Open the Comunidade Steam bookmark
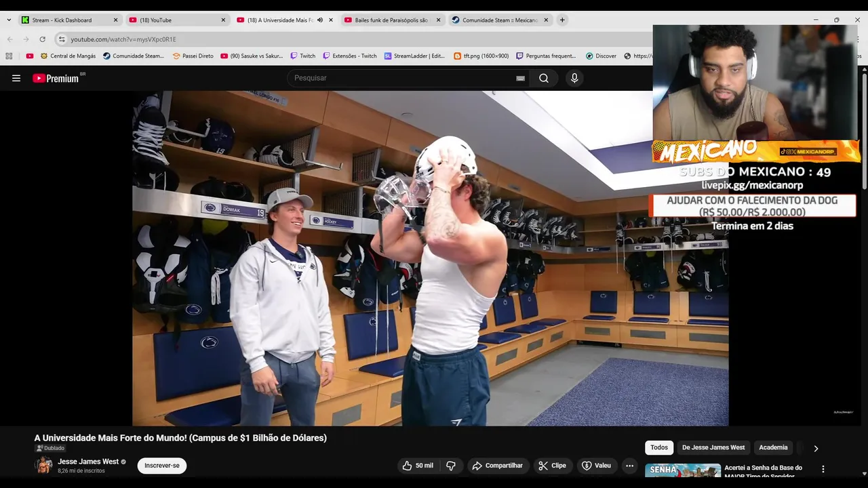This screenshot has height=488, width=868. pyautogui.click(x=134, y=56)
